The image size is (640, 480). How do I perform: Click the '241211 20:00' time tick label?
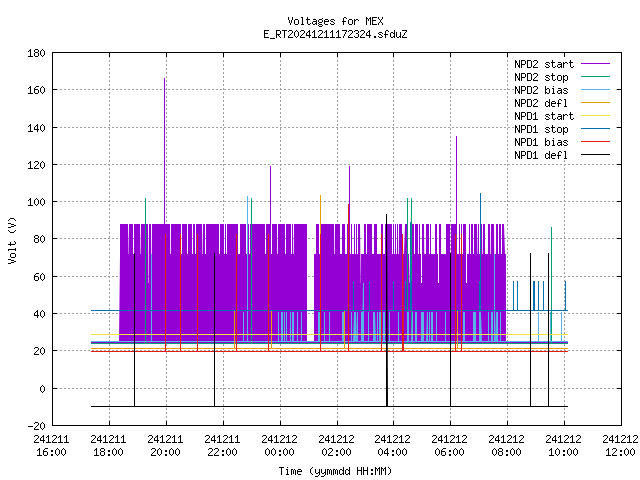[x=165, y=446]
